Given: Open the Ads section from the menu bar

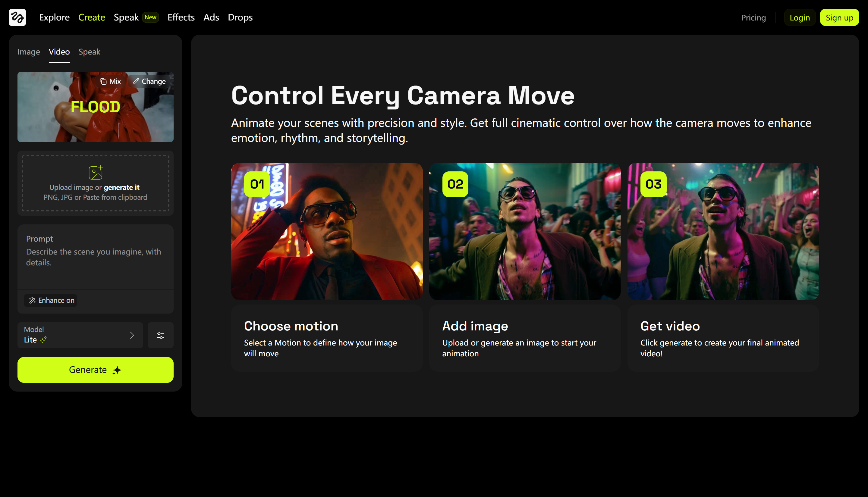Looking at the screenshot, I should tap(211, 17).
